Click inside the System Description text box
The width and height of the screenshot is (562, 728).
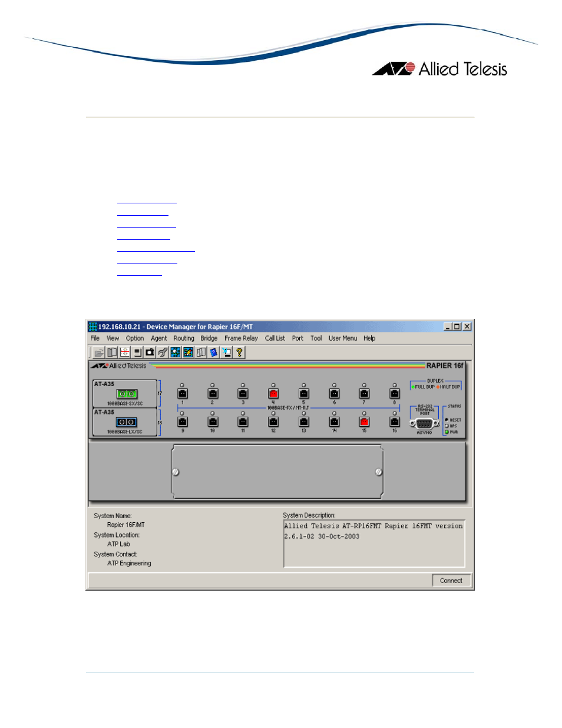374,543
